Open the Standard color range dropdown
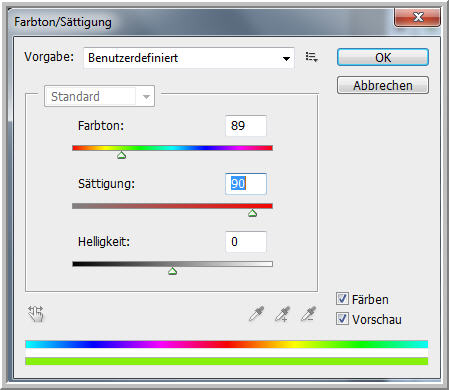Image resolution: width=449 pixels, height=390 pixels. pyautogui.click(x=99, y=96)
